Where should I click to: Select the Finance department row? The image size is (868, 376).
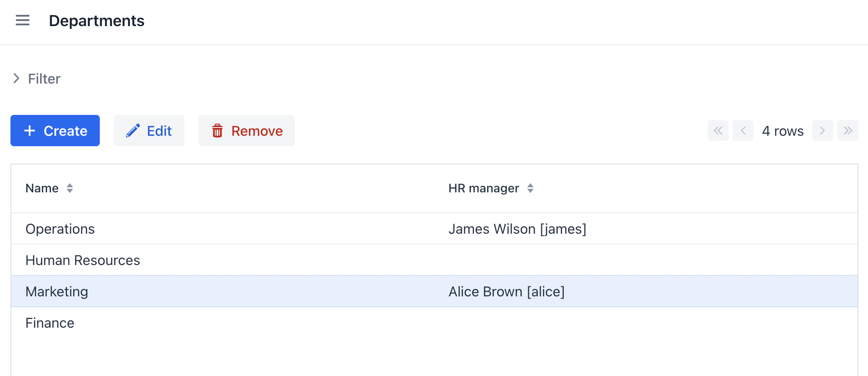[x=50, y=323]
